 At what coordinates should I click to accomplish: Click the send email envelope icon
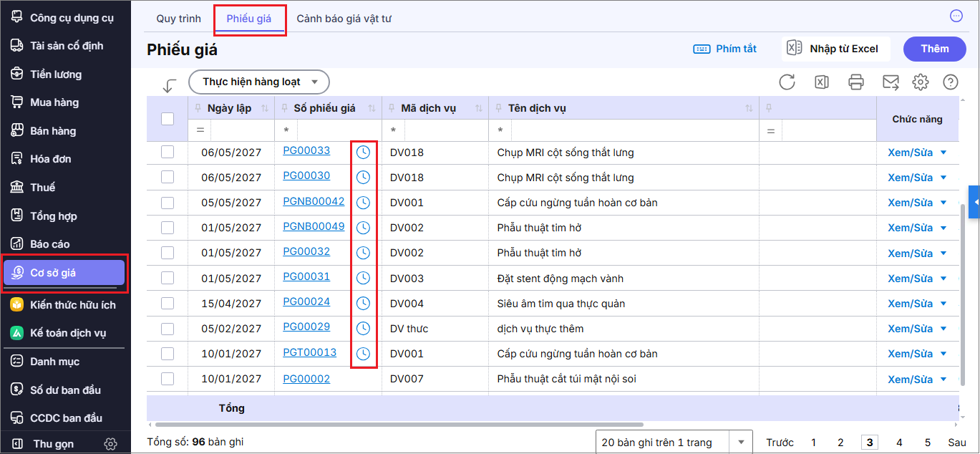(891, 82)
